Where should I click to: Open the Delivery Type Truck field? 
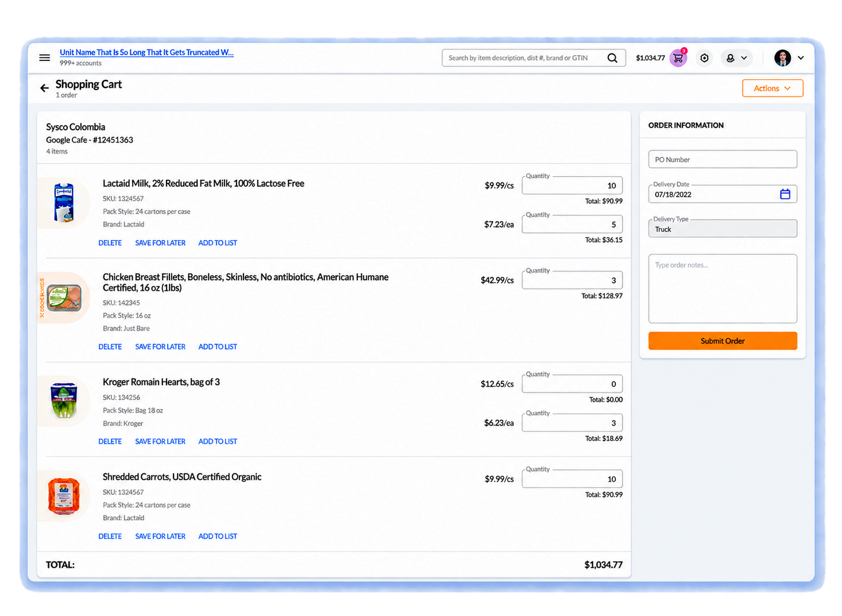click(x=723, y=228)
